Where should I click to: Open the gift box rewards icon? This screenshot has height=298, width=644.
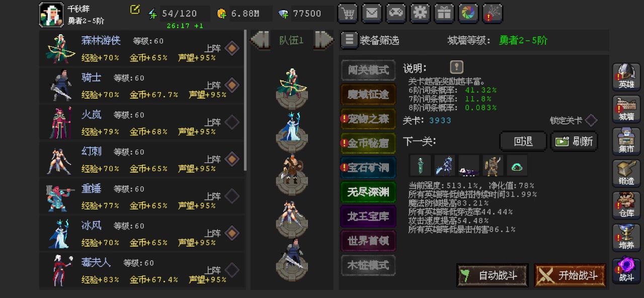[444, 14]
